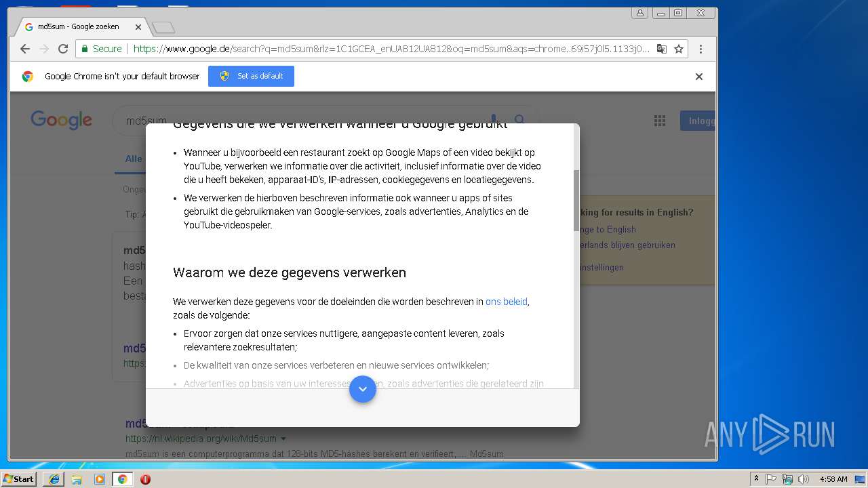The image size is (868, 488).
Task: Click the Action Center flag icon
Action: pyautogui.click(x=771, y=479)
